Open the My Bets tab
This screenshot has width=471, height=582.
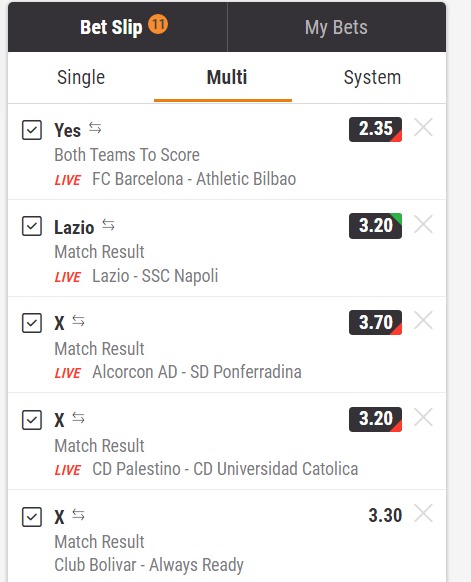pyautogui.click(x=336, y=27)
